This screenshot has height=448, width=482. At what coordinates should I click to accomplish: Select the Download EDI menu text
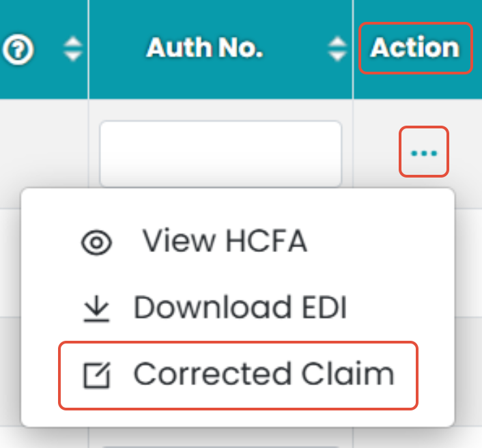coord(240,308)
